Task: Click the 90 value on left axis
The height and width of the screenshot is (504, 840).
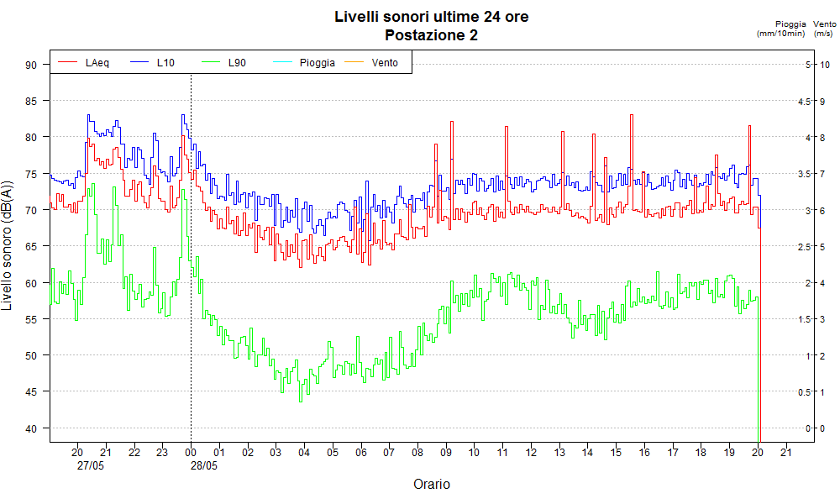Action: point(31,65)
